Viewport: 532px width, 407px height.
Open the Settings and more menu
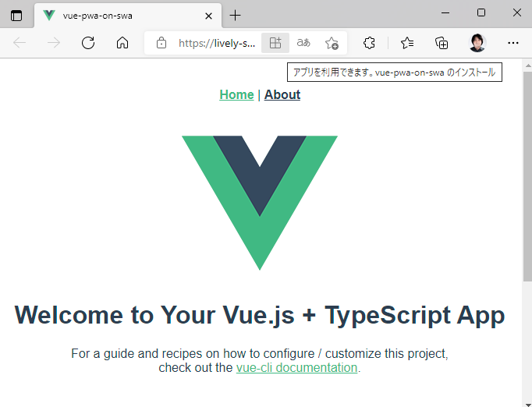click(x=513, y=43)
